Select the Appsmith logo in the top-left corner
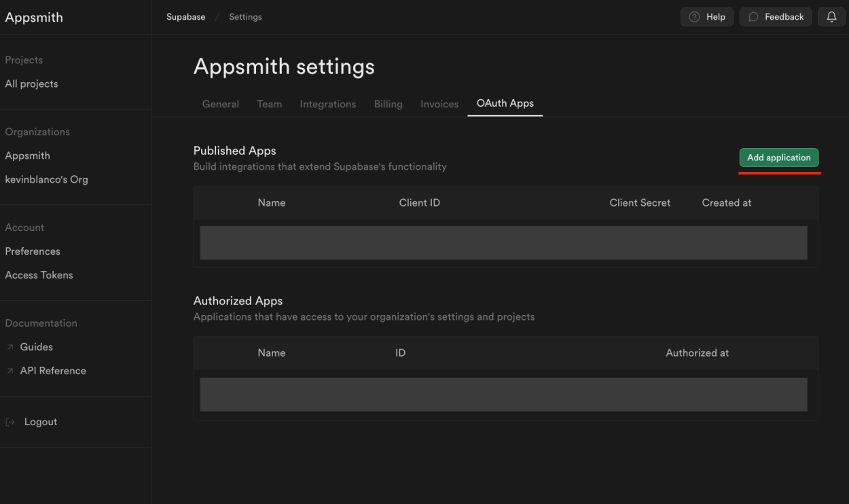This screenshot has width=849, height=504. 34,17
